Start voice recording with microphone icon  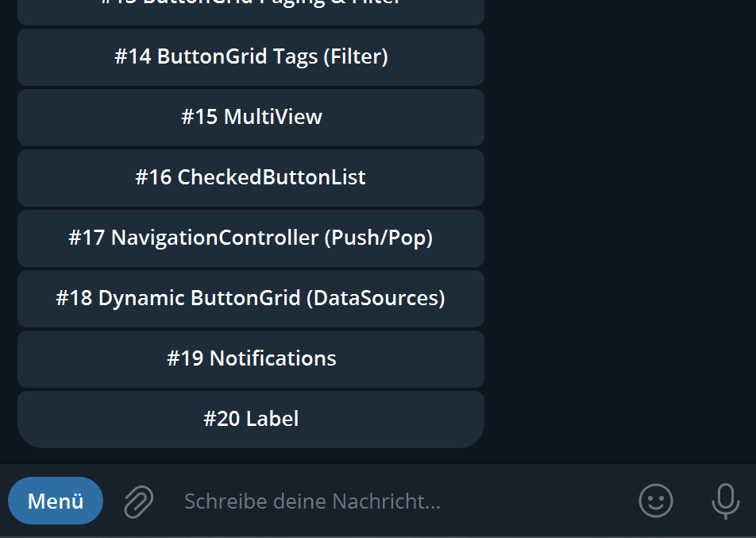coord(725,501)
